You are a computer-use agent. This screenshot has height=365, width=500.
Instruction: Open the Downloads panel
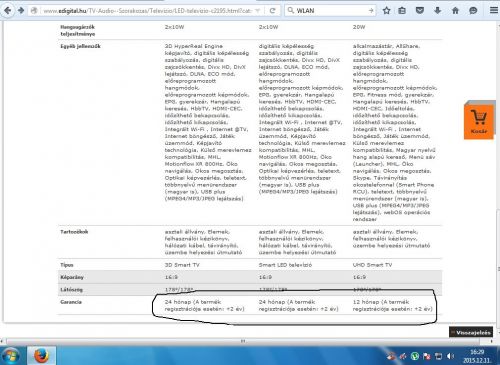(438, 11)
